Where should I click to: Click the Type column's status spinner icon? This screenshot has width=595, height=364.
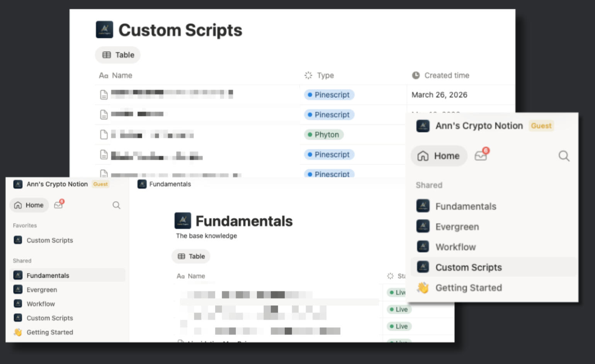(308, 75)
